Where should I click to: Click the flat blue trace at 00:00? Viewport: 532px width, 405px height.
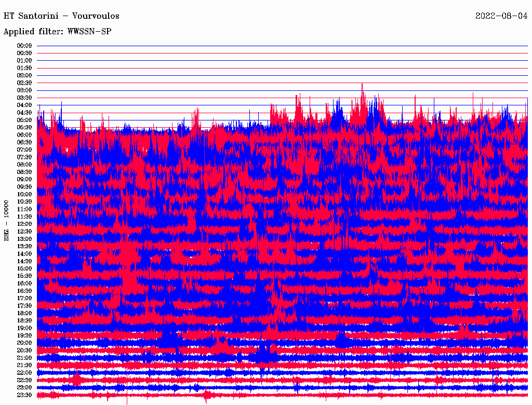click(281, 46)
